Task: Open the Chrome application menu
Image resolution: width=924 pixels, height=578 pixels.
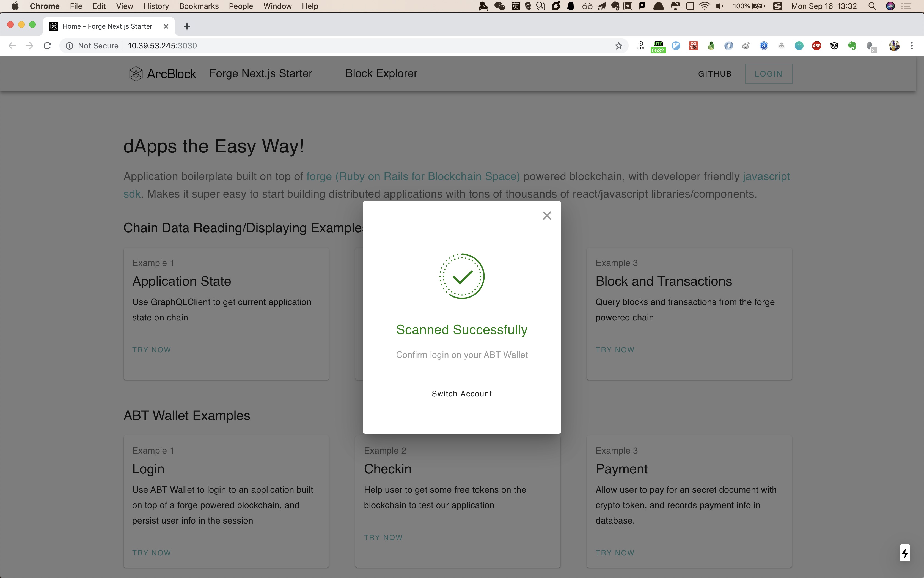Action: 44,6
